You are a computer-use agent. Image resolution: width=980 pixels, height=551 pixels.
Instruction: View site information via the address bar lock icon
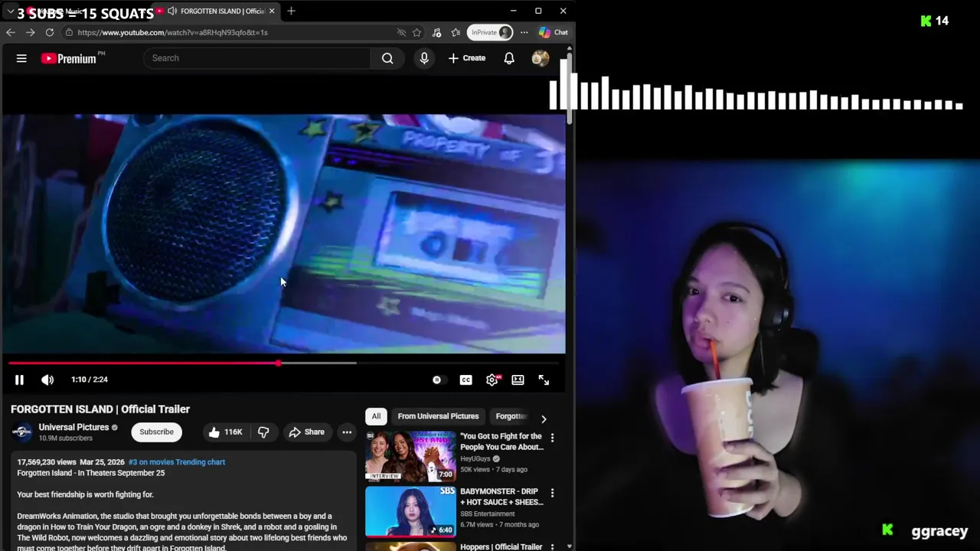coord(69,32)
